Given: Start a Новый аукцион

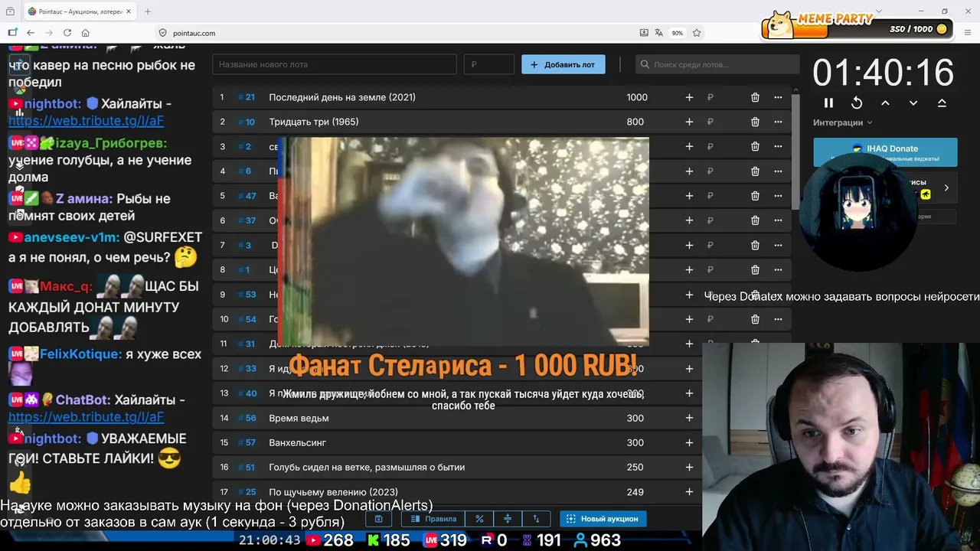Looking at the screenshot, I should coord(603,519).
